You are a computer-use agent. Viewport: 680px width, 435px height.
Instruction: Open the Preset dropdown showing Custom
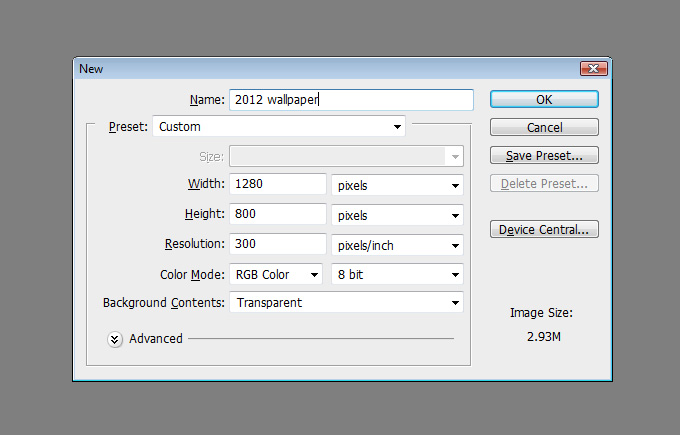pyautogui.click(x=279, y=127)
